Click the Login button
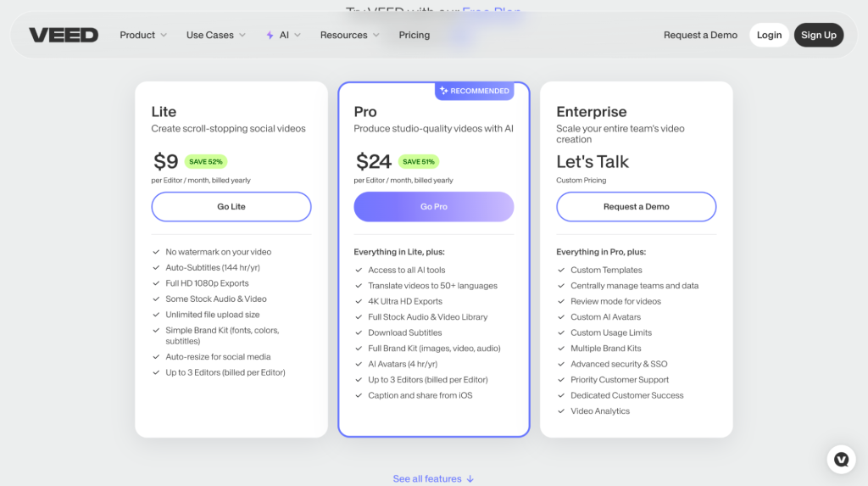 click(x=769, y=35)
